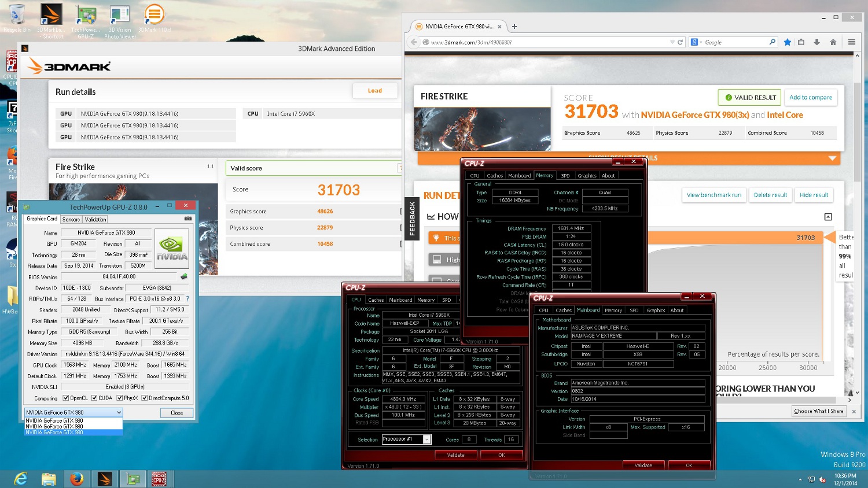
Task: Open the Firefox hamburger menu
Action: point(852,42)
